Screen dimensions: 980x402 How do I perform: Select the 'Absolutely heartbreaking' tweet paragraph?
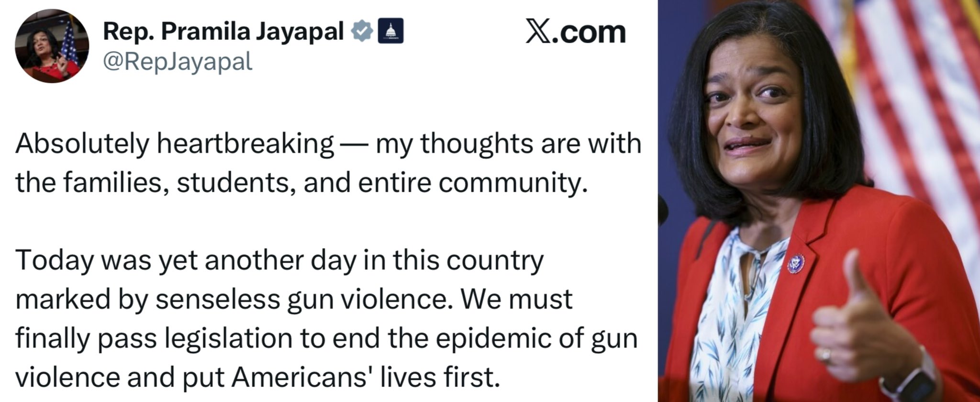click(x=328, y=163)
